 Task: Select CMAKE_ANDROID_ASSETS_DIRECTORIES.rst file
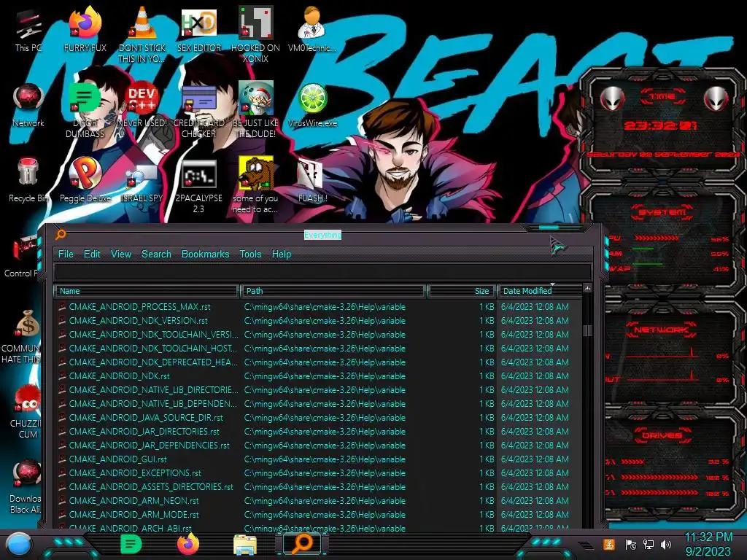pos(151,486)
